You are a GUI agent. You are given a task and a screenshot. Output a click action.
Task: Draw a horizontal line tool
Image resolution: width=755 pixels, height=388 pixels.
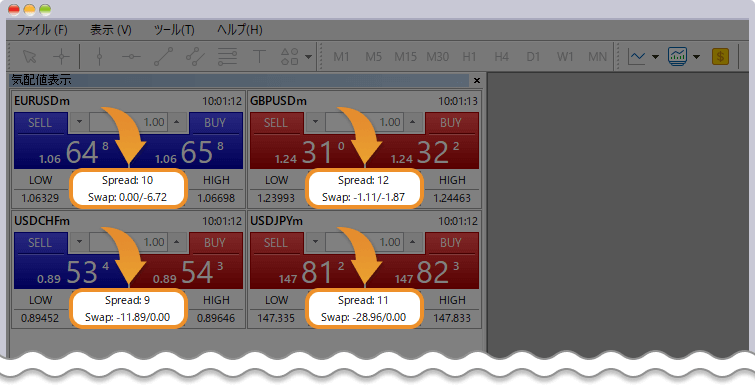coord(131,57)
